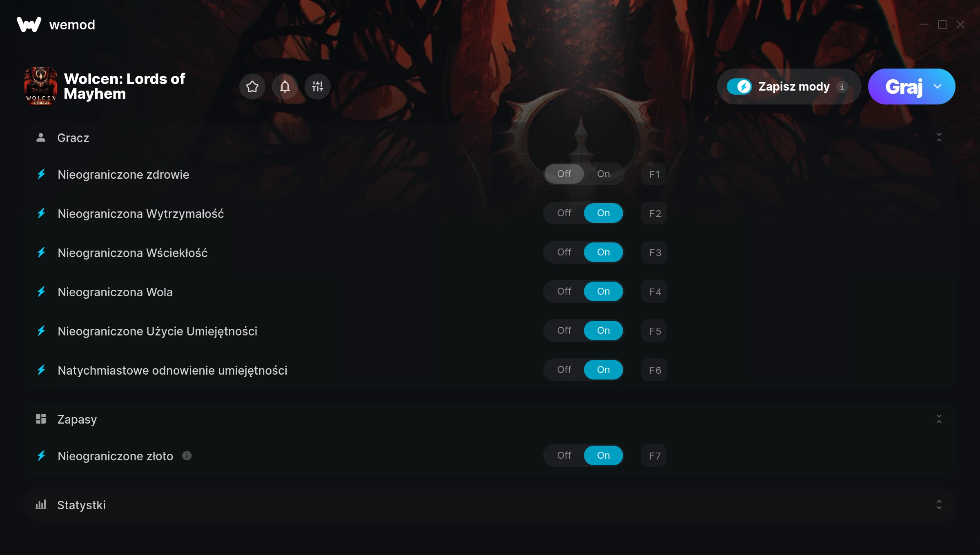Open dropdown arrow on Graj button
The height and width of the screenshot is (555, 980).
[x=938, y=87]
